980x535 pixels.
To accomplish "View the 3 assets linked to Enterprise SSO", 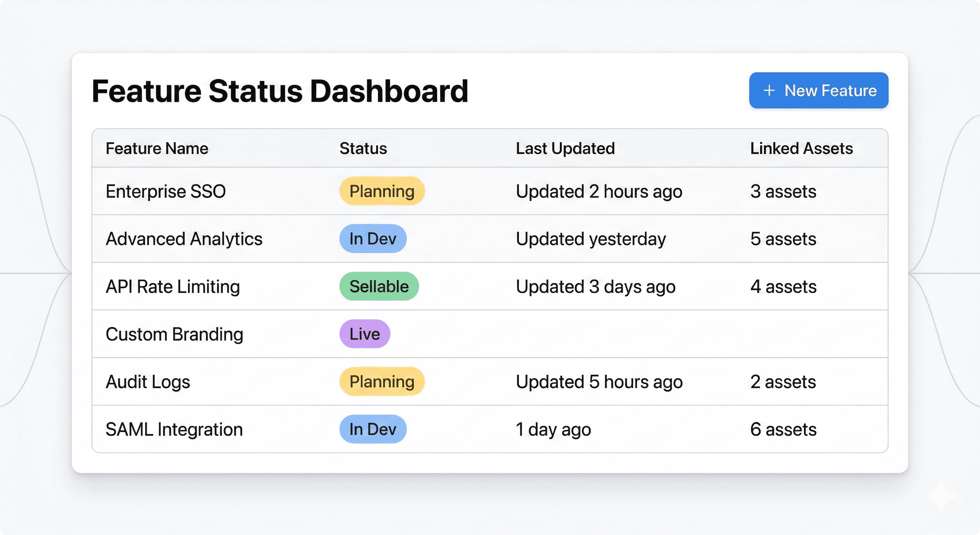I will [x=783, y=191].
